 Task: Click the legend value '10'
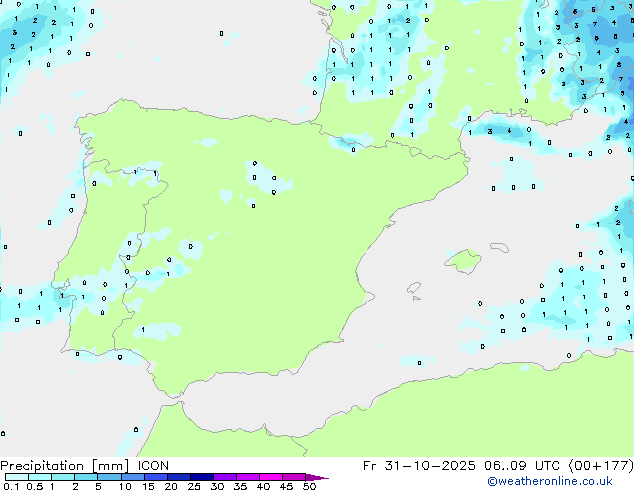click(x=125, y=486)
